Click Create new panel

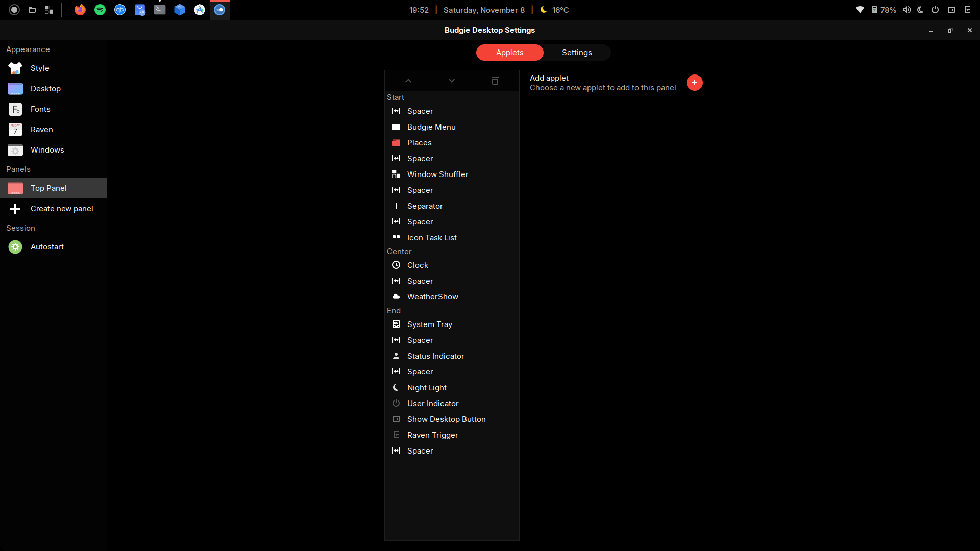61,209
